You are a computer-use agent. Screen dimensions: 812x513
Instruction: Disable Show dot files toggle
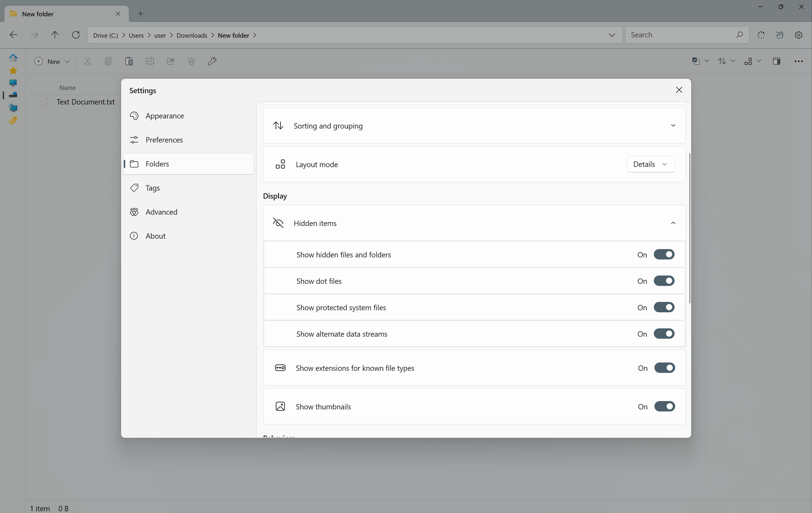point(664,281)
